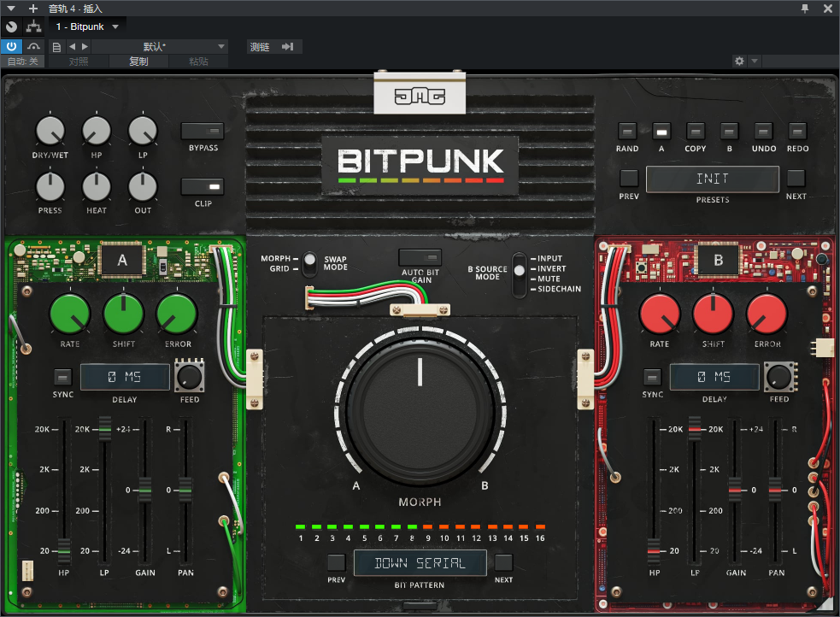Open the dropdown arrow next to the gear
The width and height of the screenshot is (840, 617).
point(755,61)
